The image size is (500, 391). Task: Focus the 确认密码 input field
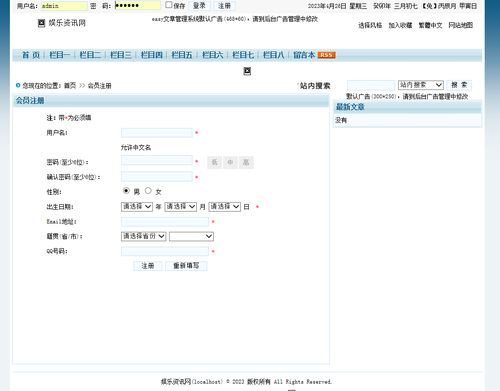[x=157, y=176]
